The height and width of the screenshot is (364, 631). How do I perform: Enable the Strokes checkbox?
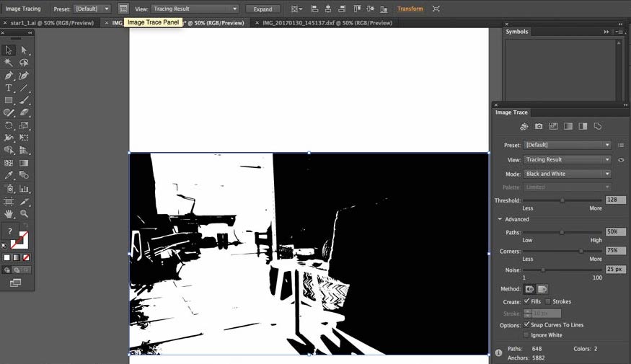[x=548, y=301]
